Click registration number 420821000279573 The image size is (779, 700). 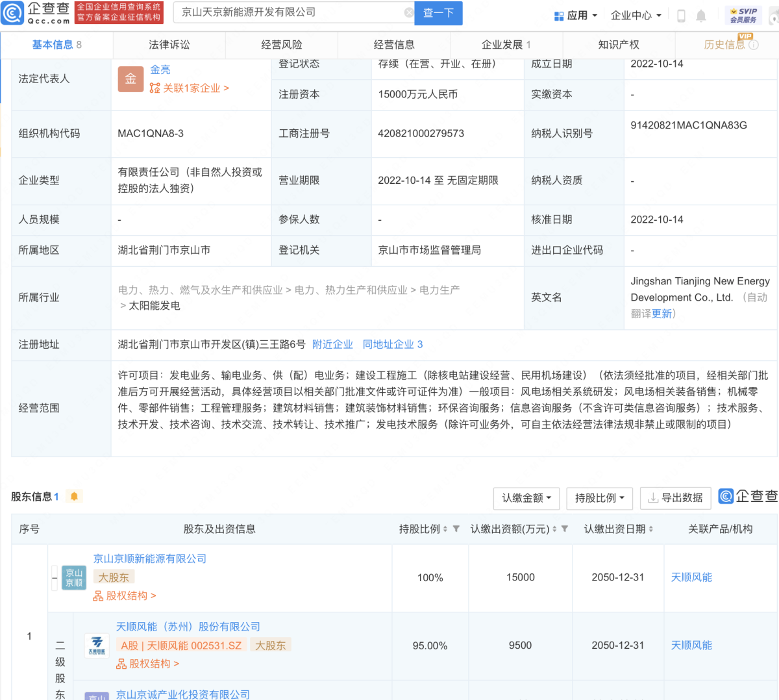pyautogui.click(x=421, y=134)
